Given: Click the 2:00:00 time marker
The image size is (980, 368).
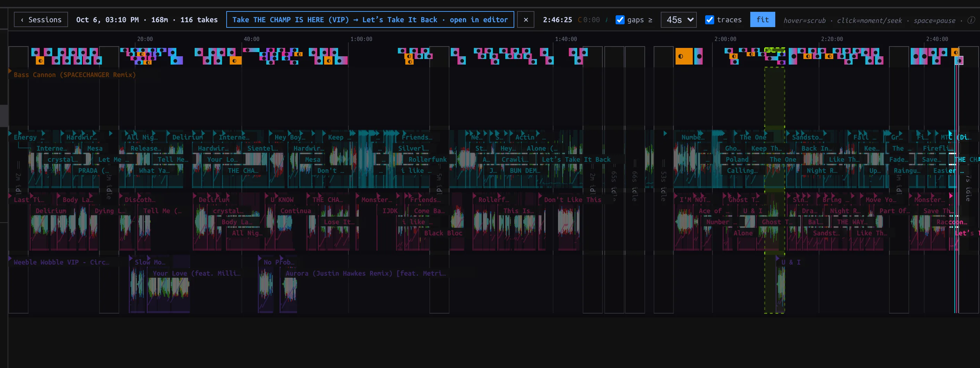Looking at the screenshot, I should [x=725, y=39].
